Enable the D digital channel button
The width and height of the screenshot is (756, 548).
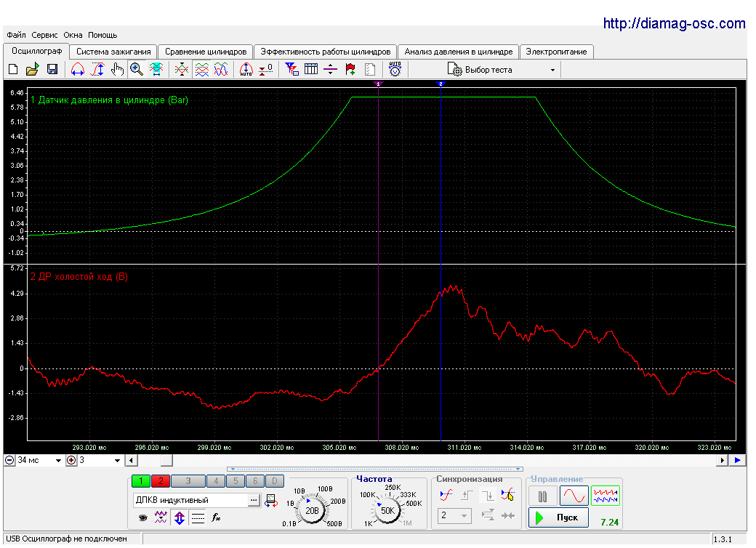275,480
